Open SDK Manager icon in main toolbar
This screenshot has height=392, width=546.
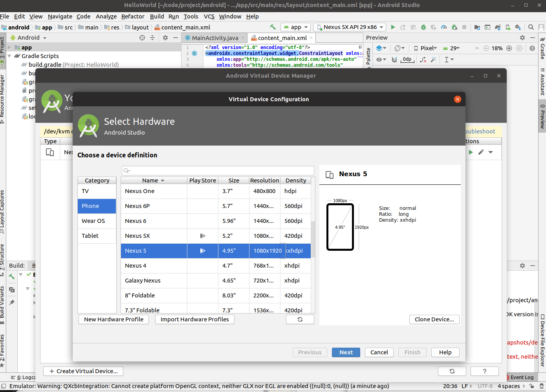point(518,27)
